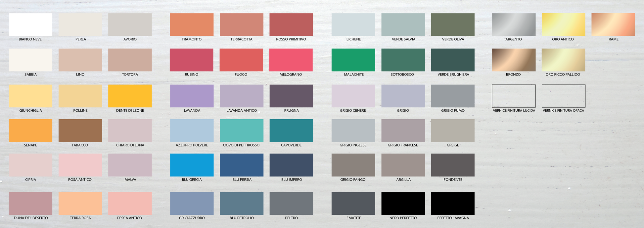Pick the Melograno pink-red swatch
This screenshot has height=228, width=644.
tap(291, 60)
